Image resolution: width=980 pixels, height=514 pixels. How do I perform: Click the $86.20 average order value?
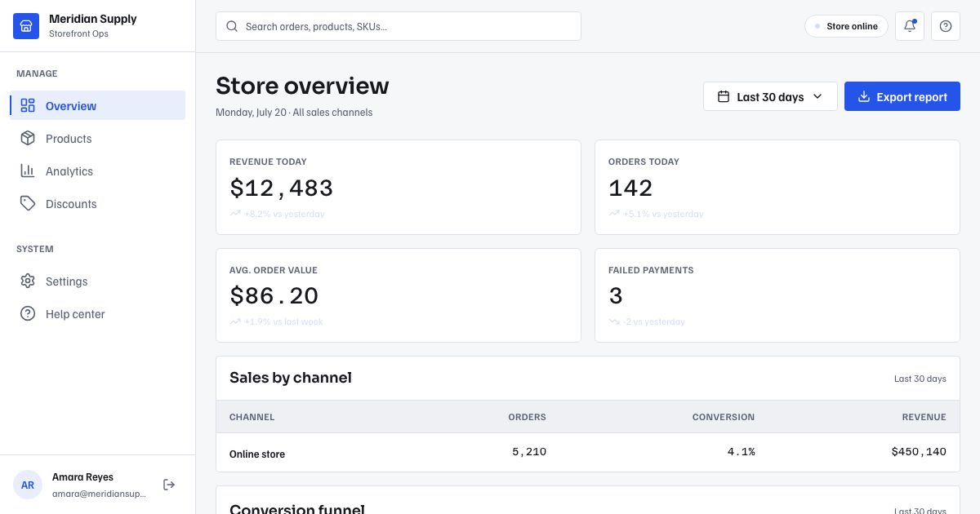(274, 295)
